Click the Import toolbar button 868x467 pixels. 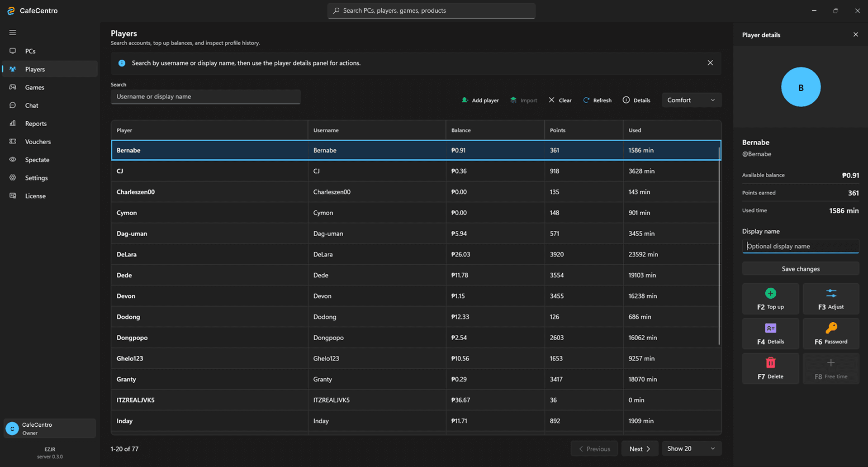[523, 100]
